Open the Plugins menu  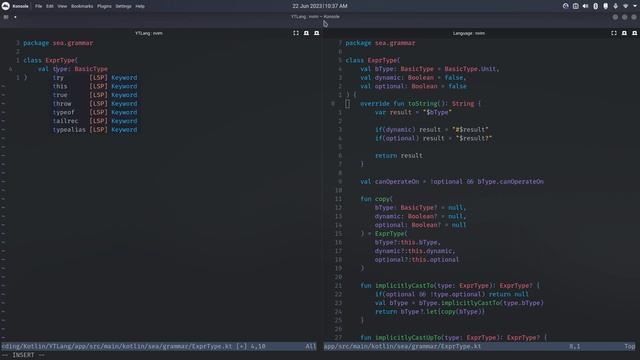click(104, 6)
